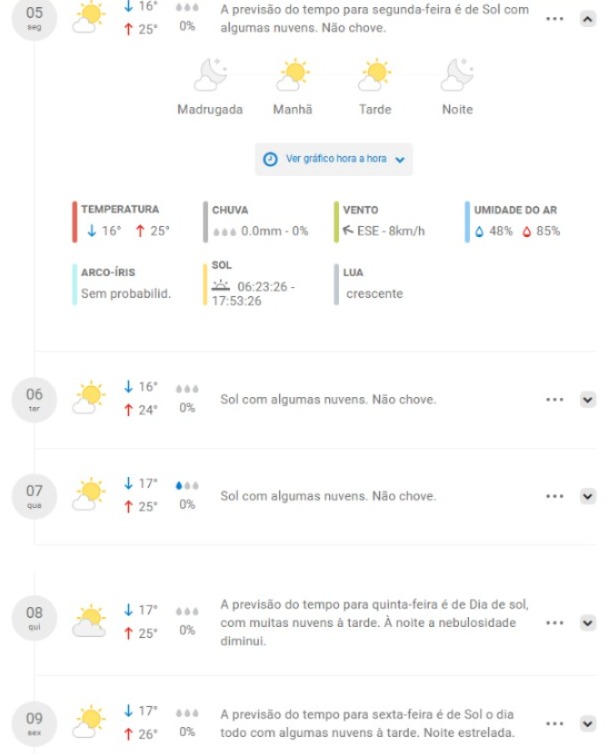
Task: Click the rain drops indicator for day 07
Action: 187,486
